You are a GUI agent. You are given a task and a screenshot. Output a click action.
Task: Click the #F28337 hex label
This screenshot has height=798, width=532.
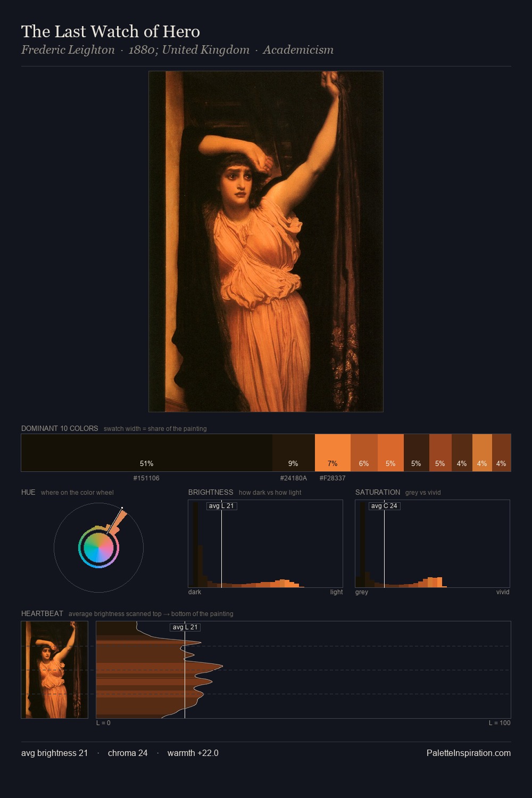[x=332, y=478]
